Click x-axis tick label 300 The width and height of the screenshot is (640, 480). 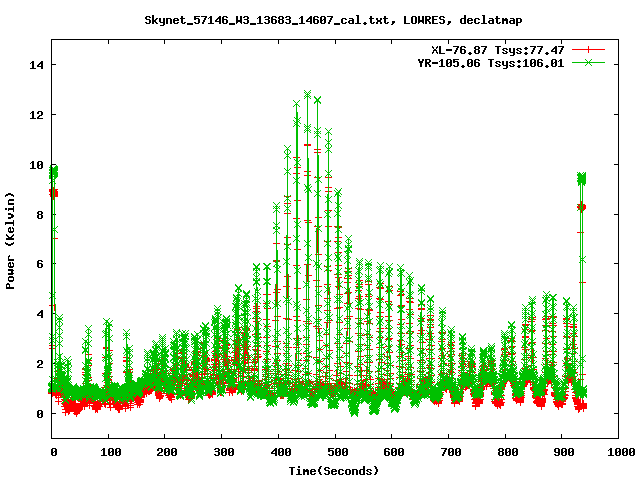(224, 452)
